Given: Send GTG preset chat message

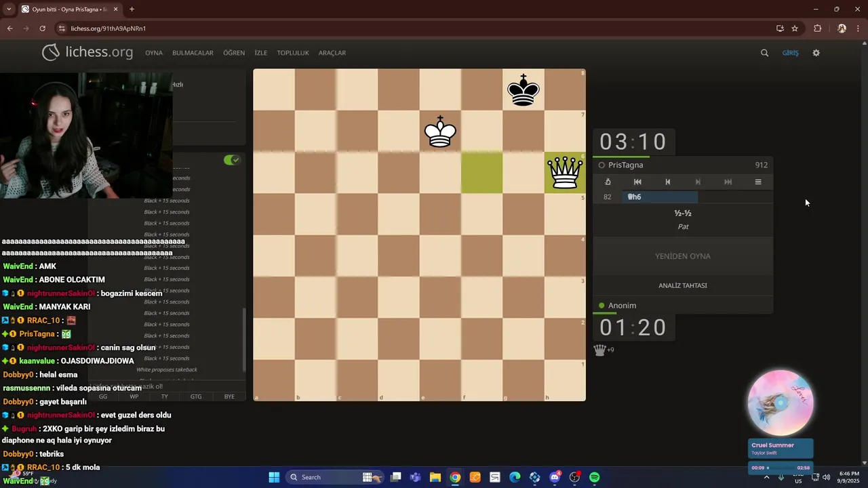Looking at the screenshot, I should tap(196, 396).
